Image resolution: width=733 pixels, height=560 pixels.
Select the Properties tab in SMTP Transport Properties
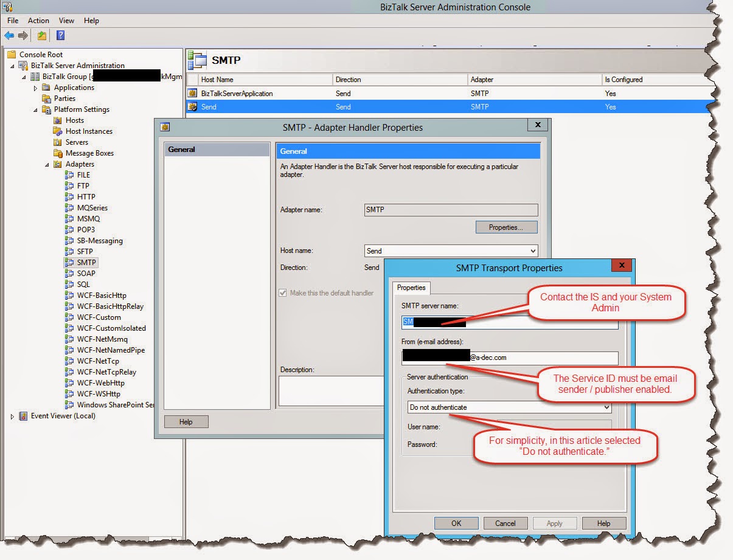pos(411,288)
